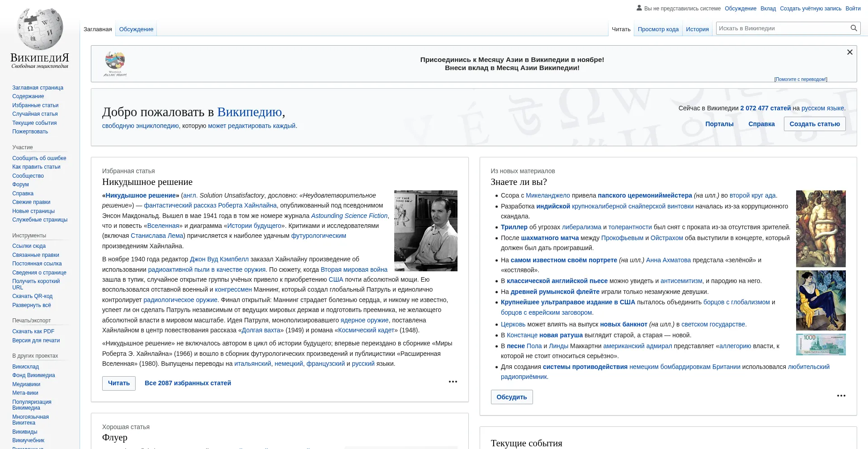Click the Wikipedia globe logo
This screenshot has height=449, width=868.
click(x=40, y=29)
